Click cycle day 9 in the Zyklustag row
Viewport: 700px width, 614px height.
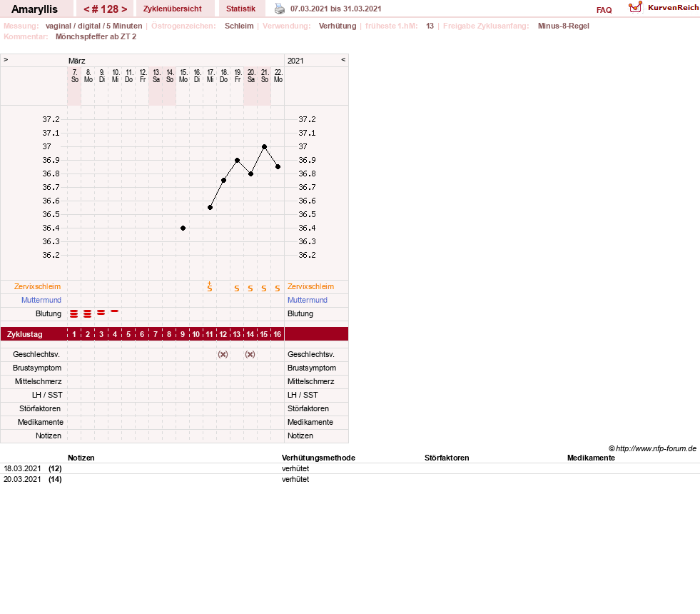coord(183,334)
